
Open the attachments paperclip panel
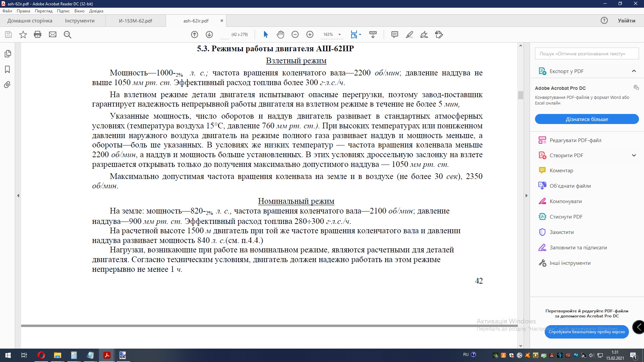click(7, 85)
